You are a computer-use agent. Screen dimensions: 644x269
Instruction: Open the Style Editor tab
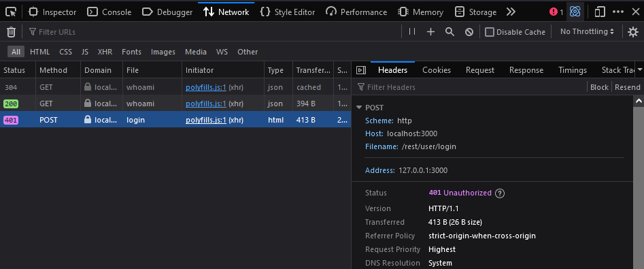[288, 12]
